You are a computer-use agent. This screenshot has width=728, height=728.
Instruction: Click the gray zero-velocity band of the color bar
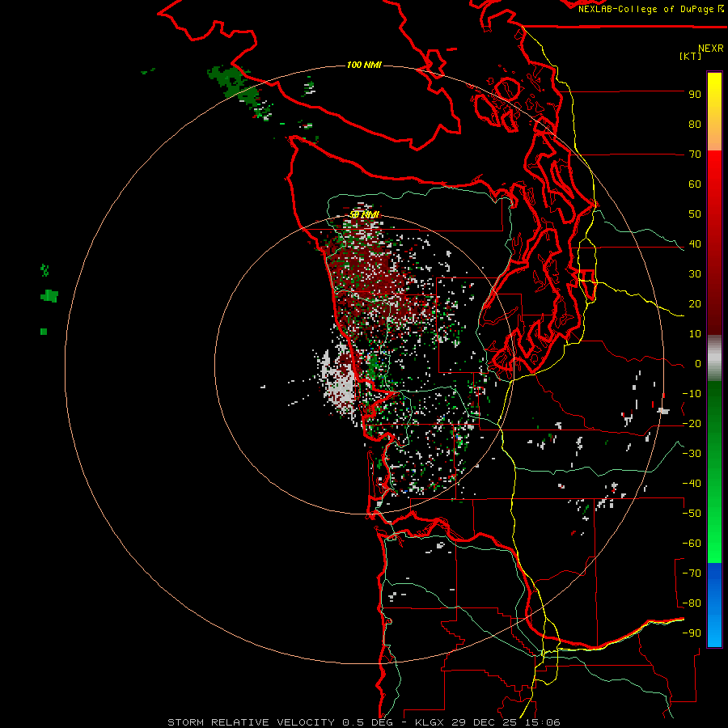pos(714,358)
